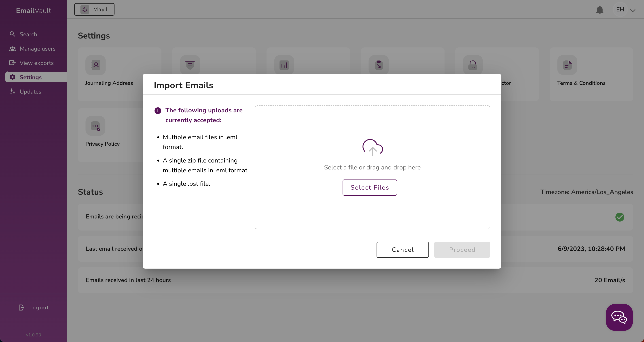Click the EH user avatar
The image size is (644, 342).
pos(620,9)
